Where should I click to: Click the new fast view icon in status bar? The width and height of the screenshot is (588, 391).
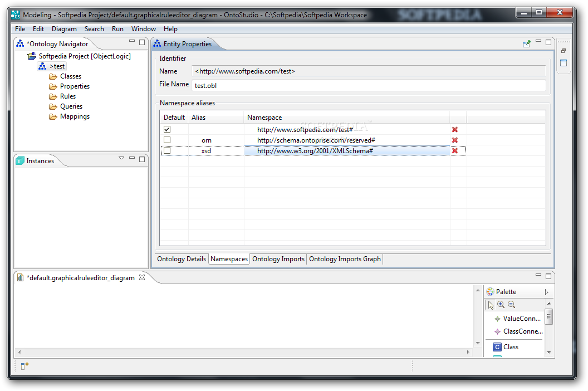click(x=24, y=366)
